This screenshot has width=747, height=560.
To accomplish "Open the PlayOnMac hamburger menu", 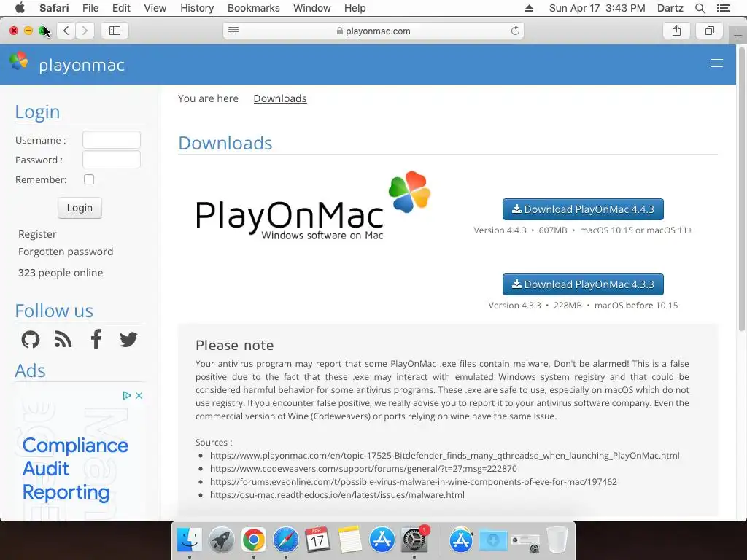I will pyautogui.click(x=716, y=63).
